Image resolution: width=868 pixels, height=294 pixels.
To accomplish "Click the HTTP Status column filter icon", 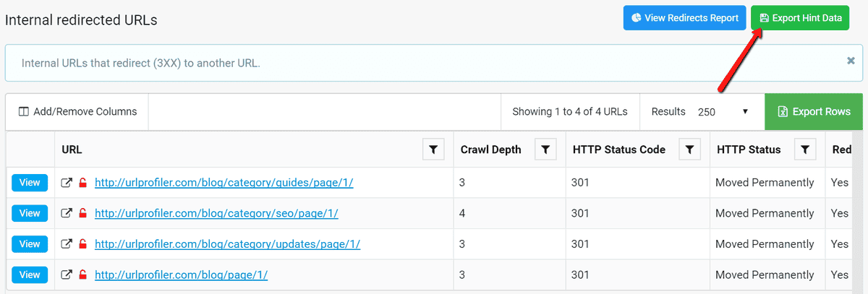I will (x=804, y=150).
